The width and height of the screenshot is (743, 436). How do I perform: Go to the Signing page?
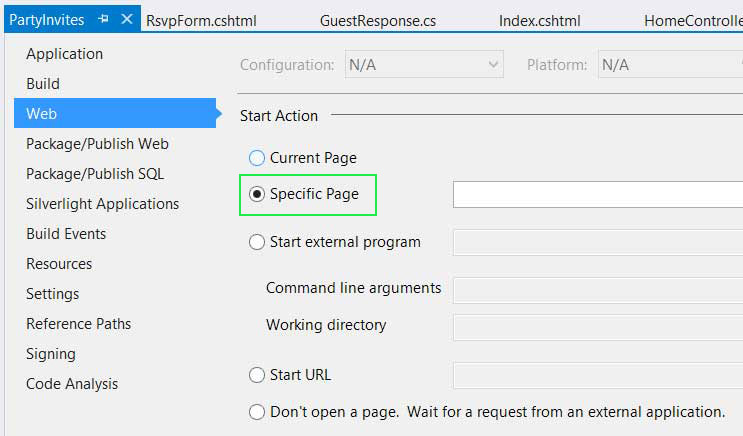coord(51,354)
